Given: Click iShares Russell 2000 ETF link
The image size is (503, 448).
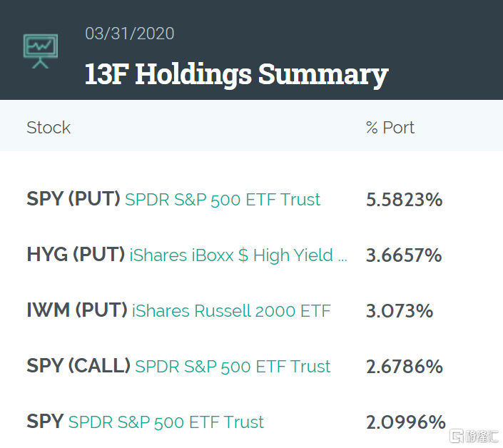Looking at the screenshot, I should tap(231, 311).
